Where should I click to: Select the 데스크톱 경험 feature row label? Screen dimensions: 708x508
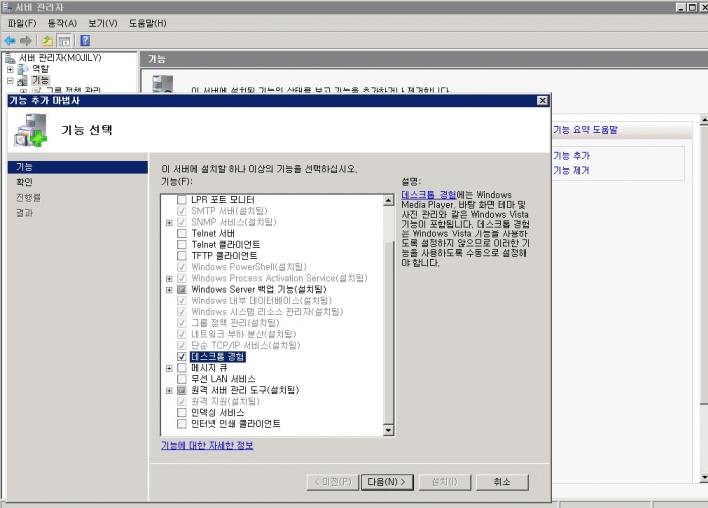pos(218,357)
